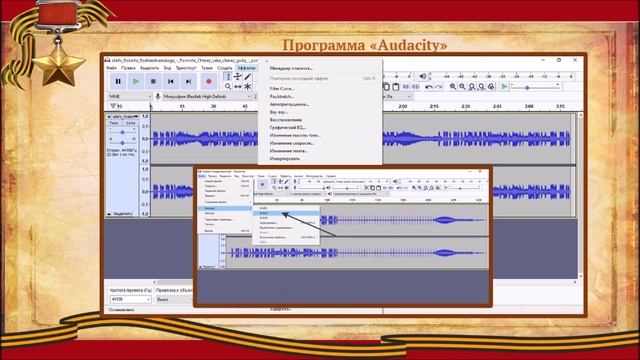Redo the last undone action
The width and height of the screenshot is (640, 360).
tap(439, 87)
